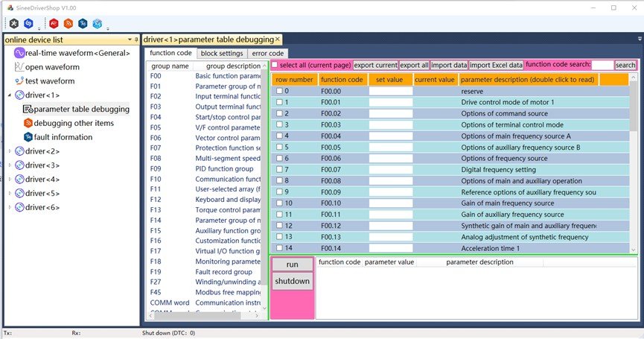Tick the checkbox for row 0
This screenshot has height=339, width=644.
(x=279, y=91)
